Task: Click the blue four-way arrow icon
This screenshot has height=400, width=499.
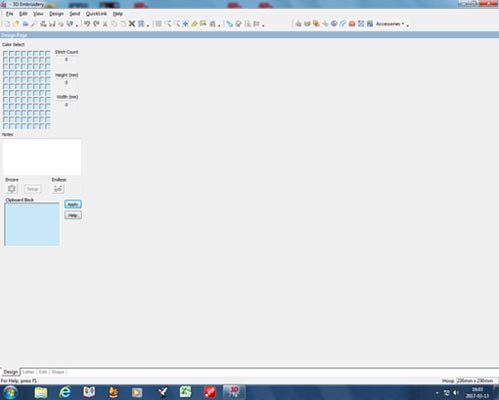Action: (185, 24)
